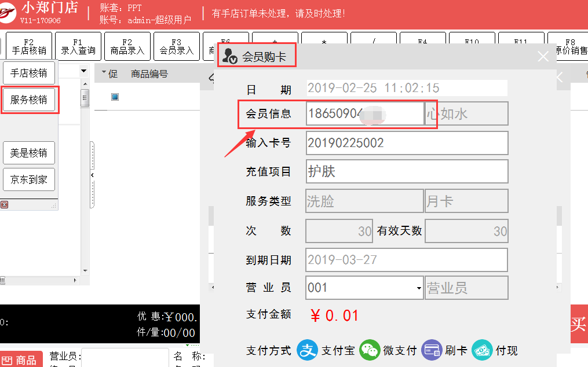Click F8 原价销售 toolbar button
Screen dimensions: 588x367
[x=568, y=46]
